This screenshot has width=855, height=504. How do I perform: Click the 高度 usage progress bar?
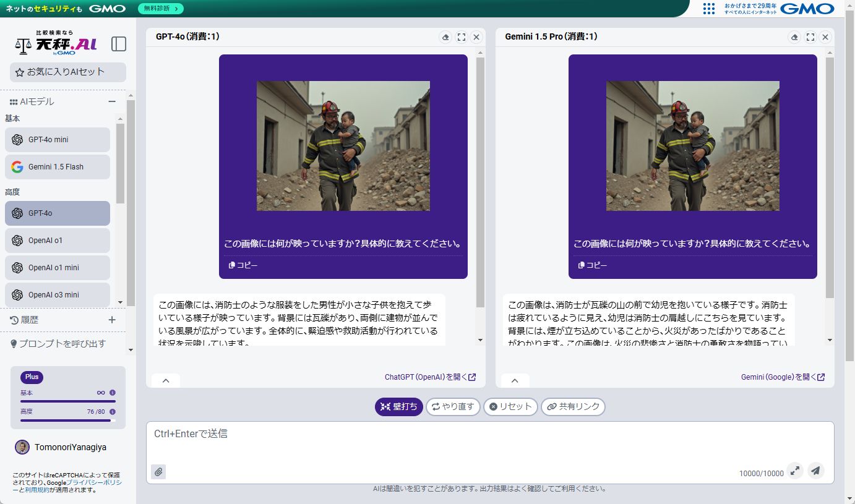[67, 421]
